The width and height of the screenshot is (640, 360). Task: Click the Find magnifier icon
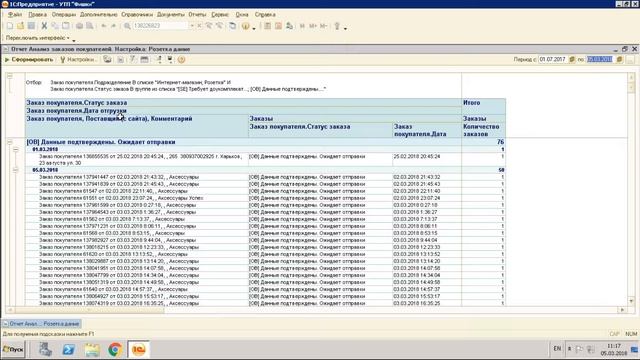tap(127, 26)
